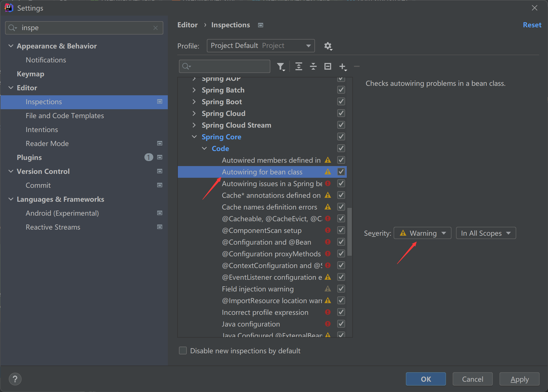Open the profile gear settings icon
Viewport: 548px width, 392px height.
[328, 46]
